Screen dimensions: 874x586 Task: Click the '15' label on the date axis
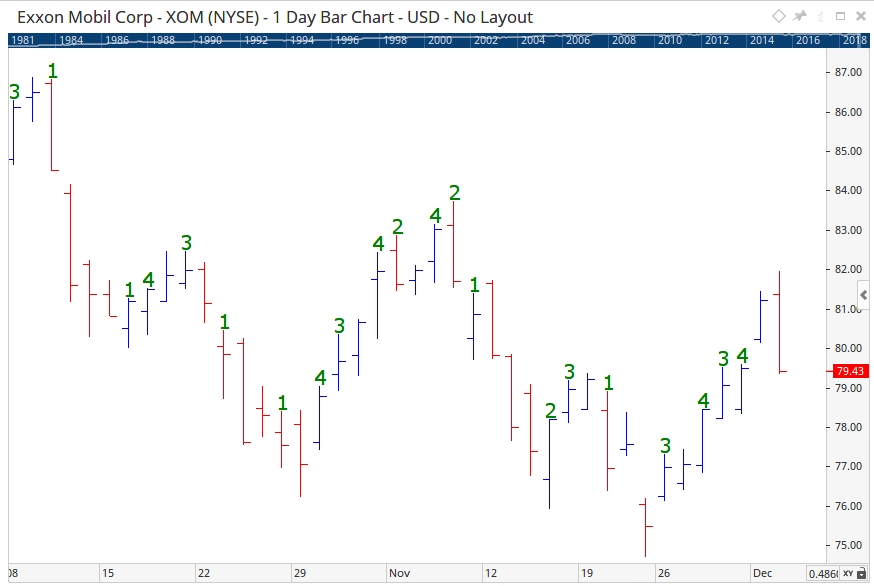108,573
